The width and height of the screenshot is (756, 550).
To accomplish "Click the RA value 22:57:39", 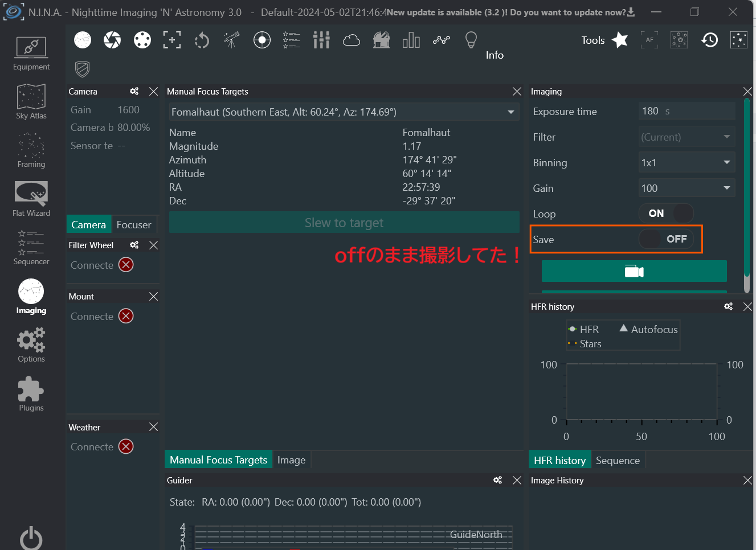I will click(x=421, y=187).
